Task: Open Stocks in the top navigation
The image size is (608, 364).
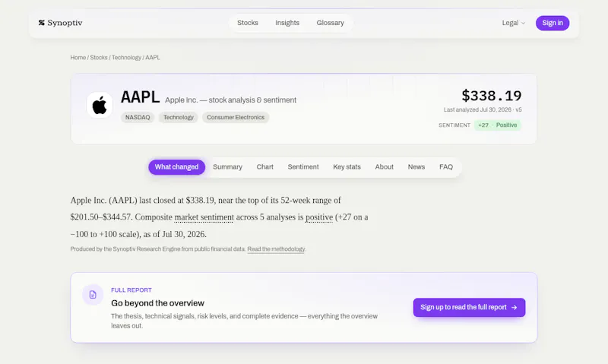Action: click(x=248, y=23)
